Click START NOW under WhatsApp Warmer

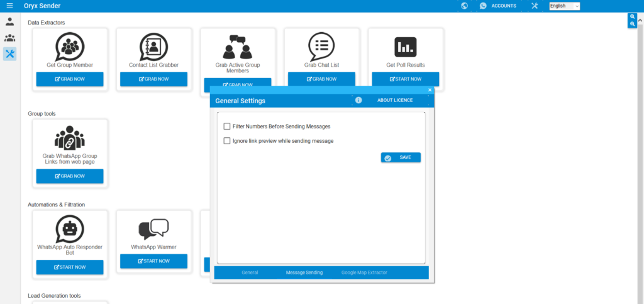(153, 261)
